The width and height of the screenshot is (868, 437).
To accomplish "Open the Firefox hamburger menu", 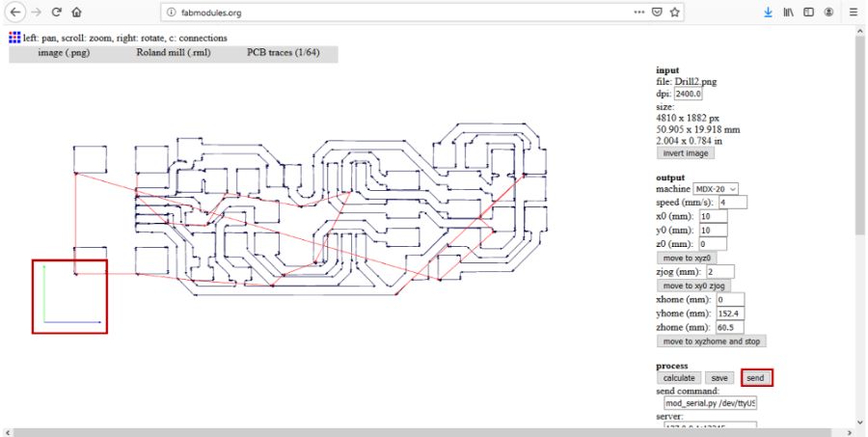I will (x=854, y=13).
